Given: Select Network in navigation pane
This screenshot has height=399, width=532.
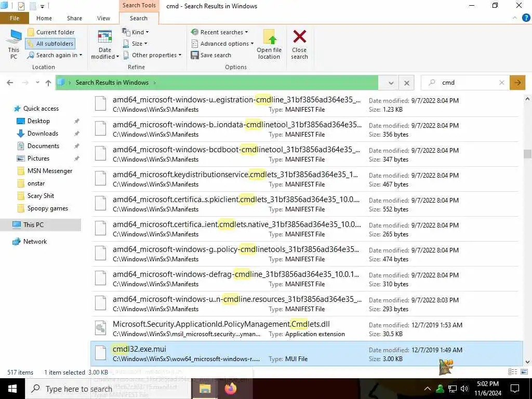Looking at the screenshot, I should (35, 242).
